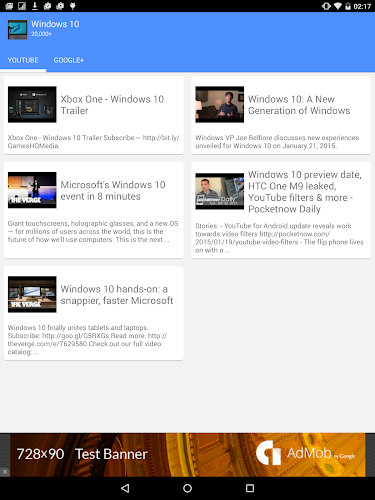The image size is (375, 500).
Task: Tap the Wi-Fi icon in status bar
Action: [x=338, y=6]
